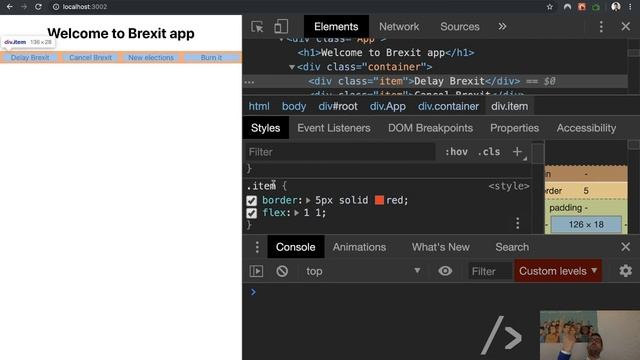
Task: Switch to the Elements tab
Action: pos(336,27)
